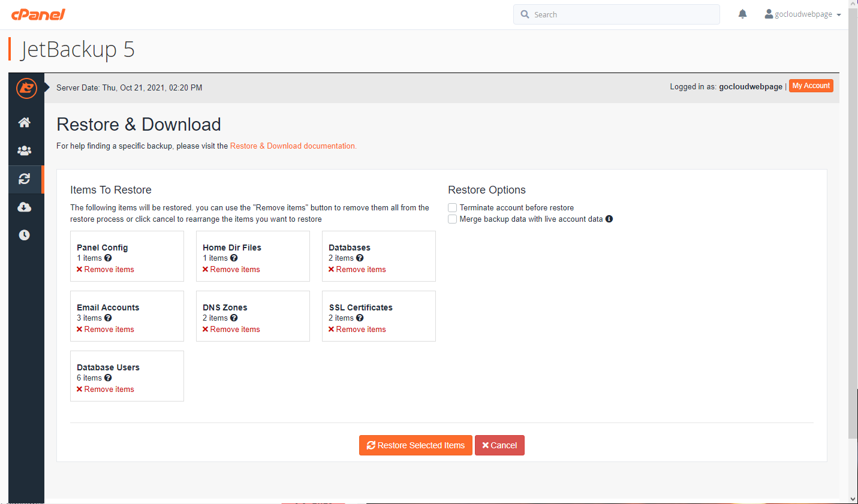Open Restore & Download documentation link
The image size is (858, 504).
293,146
